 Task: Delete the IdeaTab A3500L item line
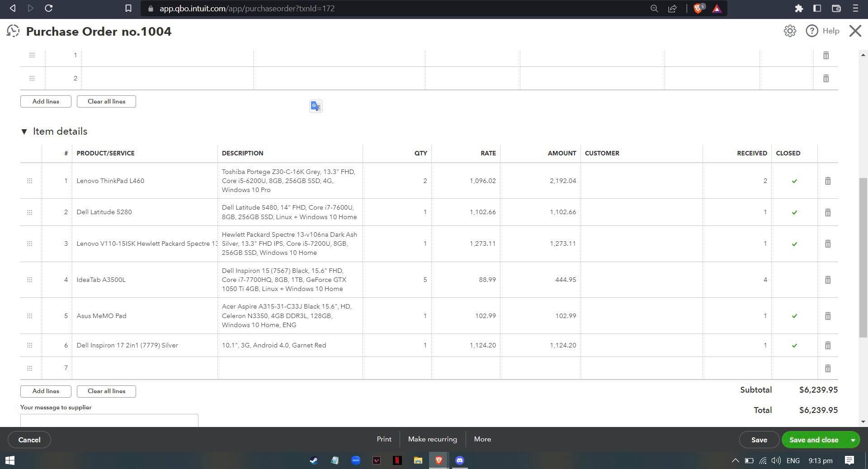(x=828, y=280)
